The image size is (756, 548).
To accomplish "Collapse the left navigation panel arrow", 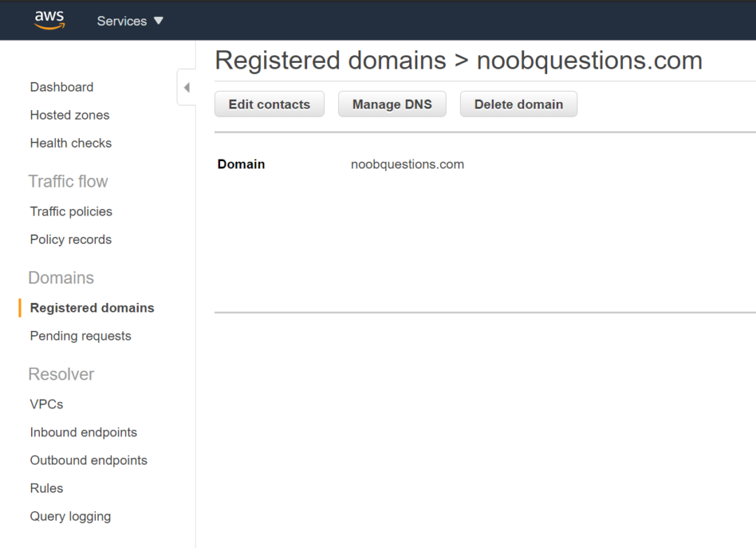I will pos(187,87).
